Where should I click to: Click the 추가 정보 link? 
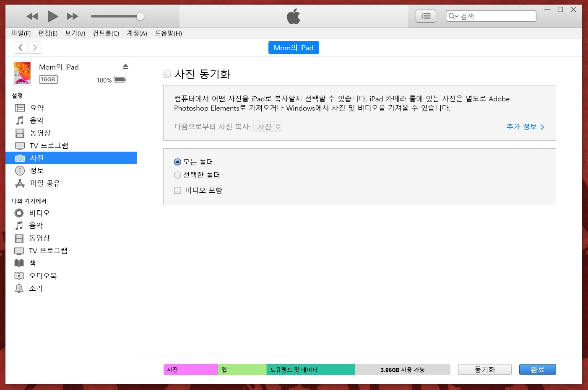(525, 127)
